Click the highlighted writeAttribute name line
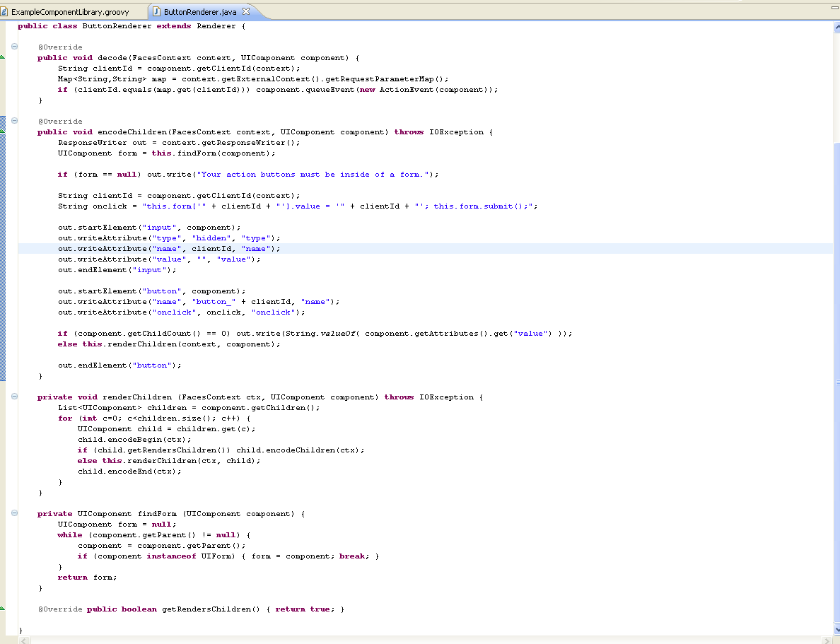The image size is (840, 644). pyautogui.click(x=169, y=249)
